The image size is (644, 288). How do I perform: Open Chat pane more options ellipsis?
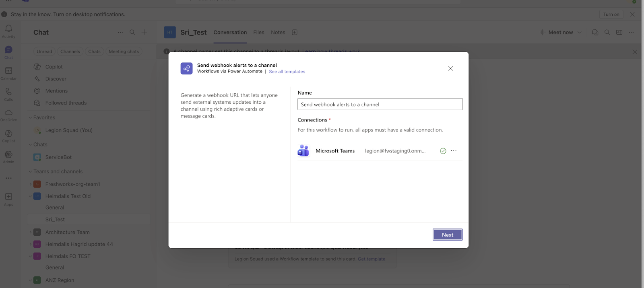pos(120,32)
